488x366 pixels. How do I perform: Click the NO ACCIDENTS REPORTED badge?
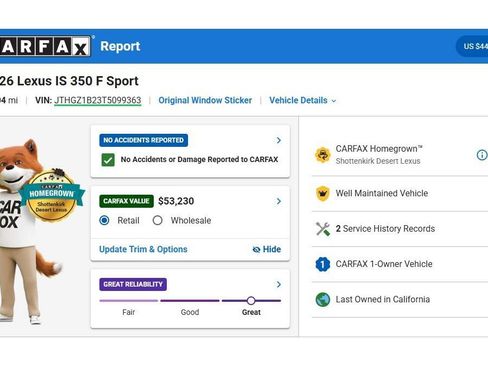143,140
